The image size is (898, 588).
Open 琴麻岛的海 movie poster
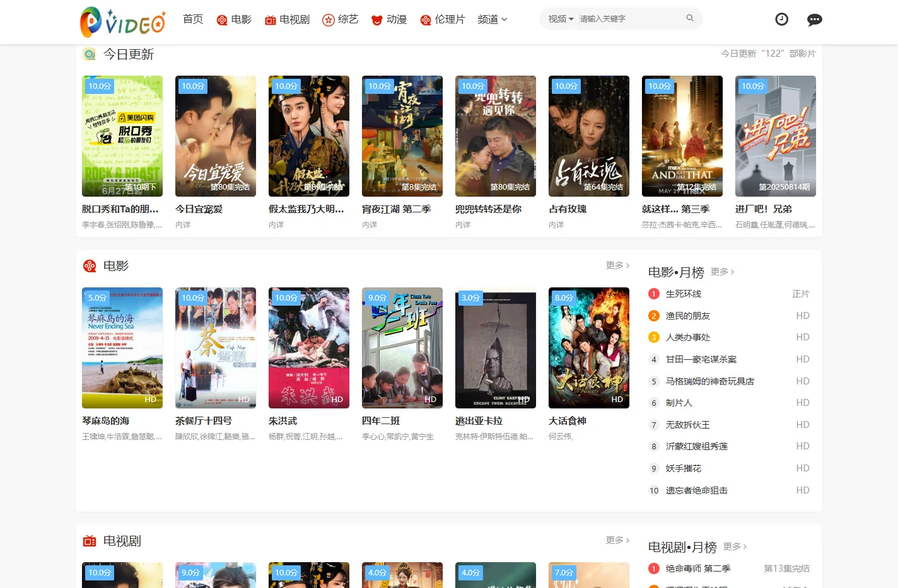point(122,348)
